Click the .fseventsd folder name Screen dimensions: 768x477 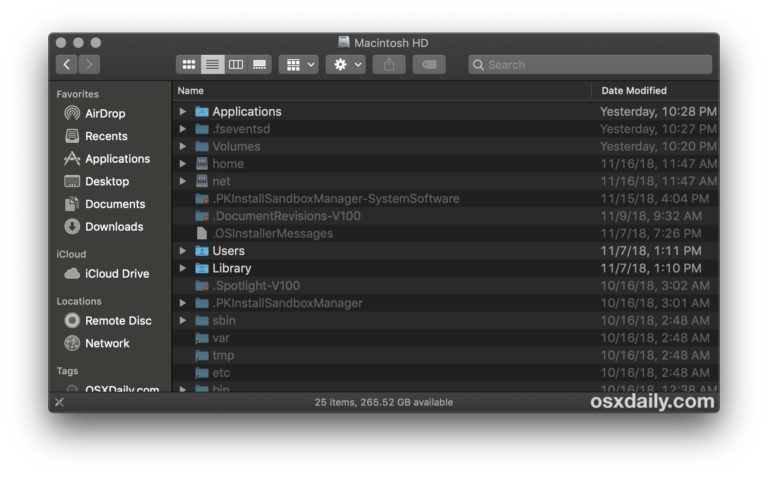[241, 129]
